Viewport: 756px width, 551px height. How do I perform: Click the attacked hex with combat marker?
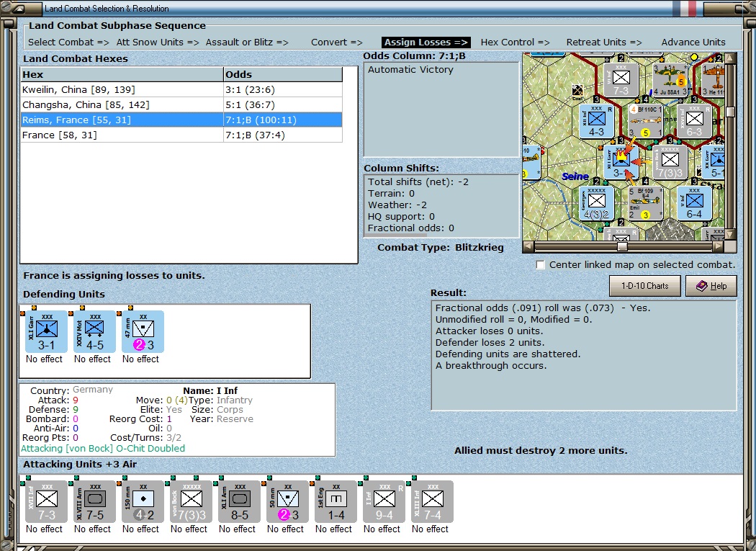pyautogui.click(x=621, y=162)
